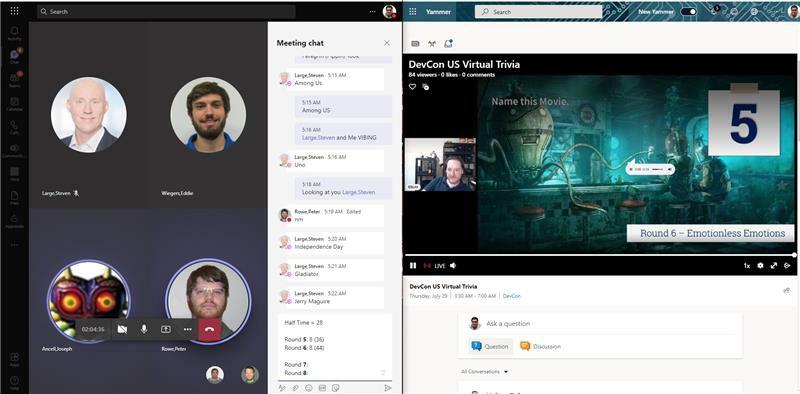Pause the live event video

[x=413, y=265]
